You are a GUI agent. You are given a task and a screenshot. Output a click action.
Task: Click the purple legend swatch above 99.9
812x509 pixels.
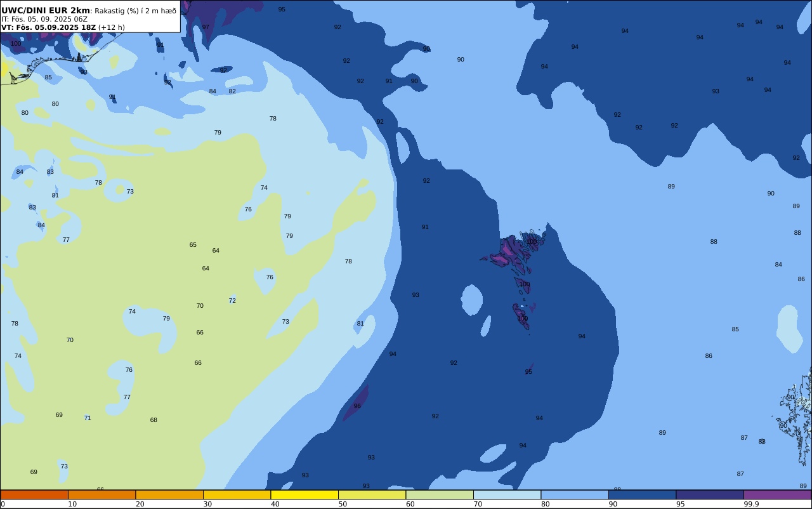(x=778, y=494)
